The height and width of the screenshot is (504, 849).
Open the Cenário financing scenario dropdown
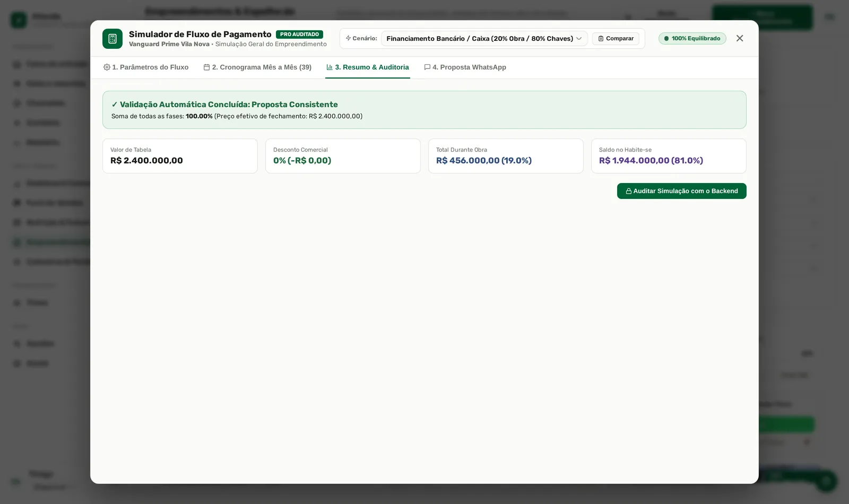point(484,39)
